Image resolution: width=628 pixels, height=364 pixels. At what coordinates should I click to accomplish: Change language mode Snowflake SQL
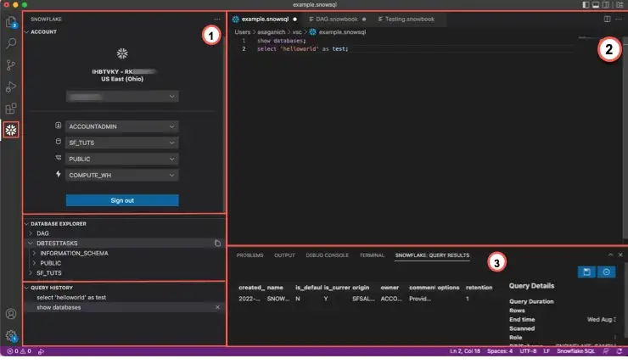click(x=575, y=351)
